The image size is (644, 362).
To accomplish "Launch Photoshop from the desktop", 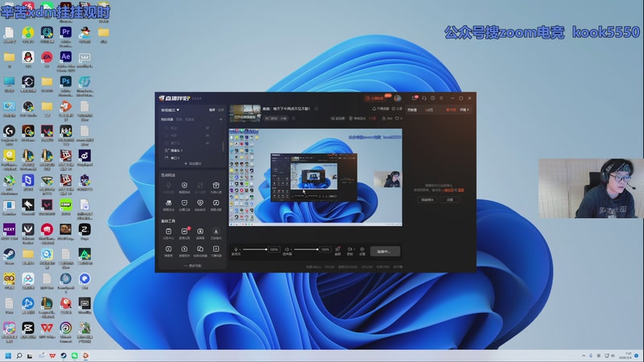I will click(x=66, y=82).
